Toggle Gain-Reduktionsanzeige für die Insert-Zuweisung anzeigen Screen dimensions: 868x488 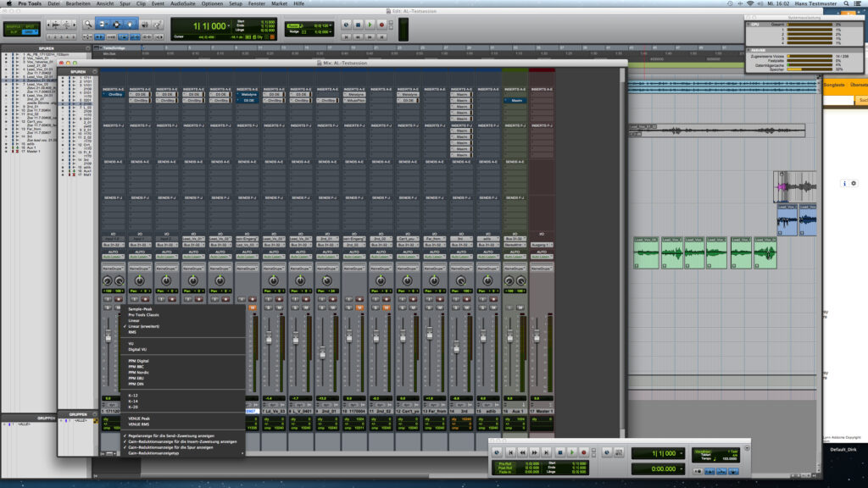[x=182, y=441]
